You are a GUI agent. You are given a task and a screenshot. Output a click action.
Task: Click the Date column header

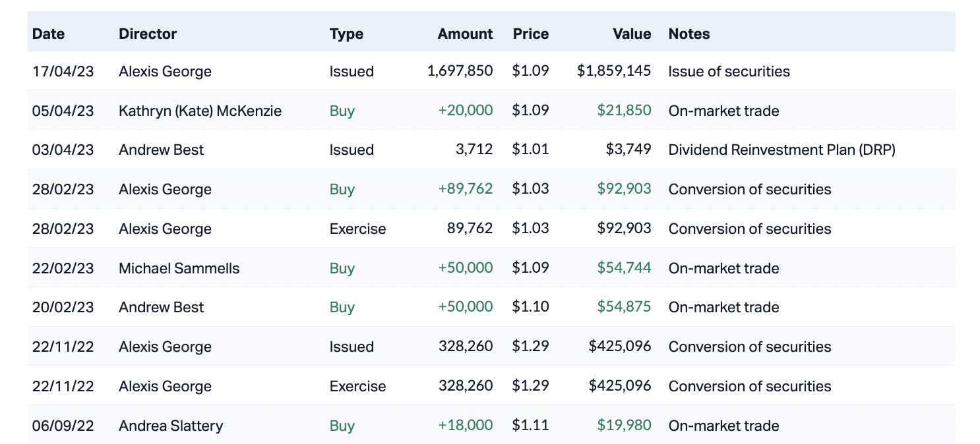tap(48, 34)
